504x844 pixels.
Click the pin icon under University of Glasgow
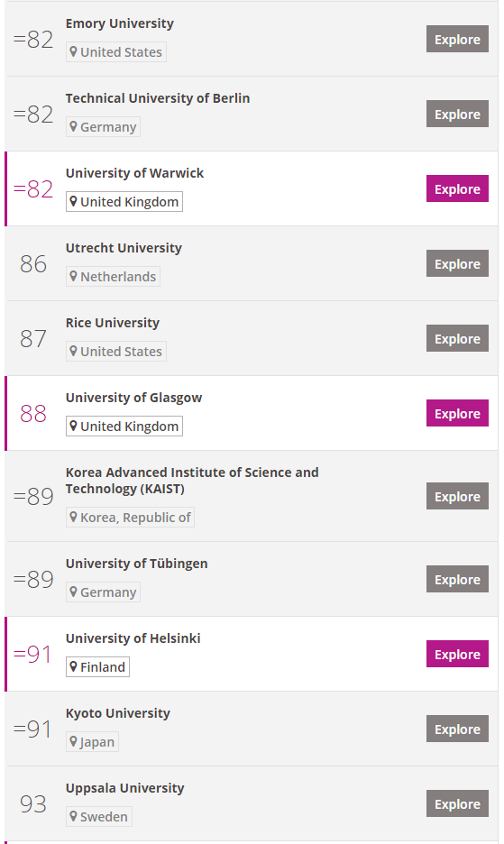(x=73, y=426)
